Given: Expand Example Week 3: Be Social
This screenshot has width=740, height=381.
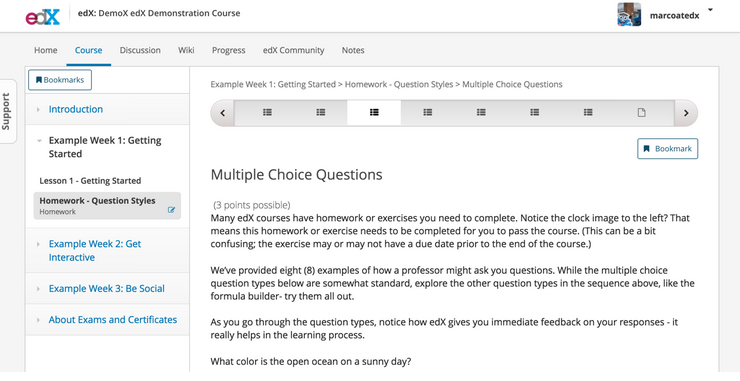Looking at the screenshot, I should tap(107, 288).
